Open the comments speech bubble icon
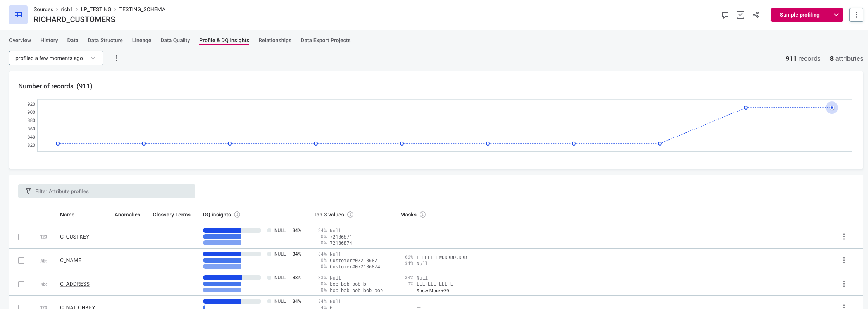The image size is (868, 309). pyautogui.click(x=725, y=15)
